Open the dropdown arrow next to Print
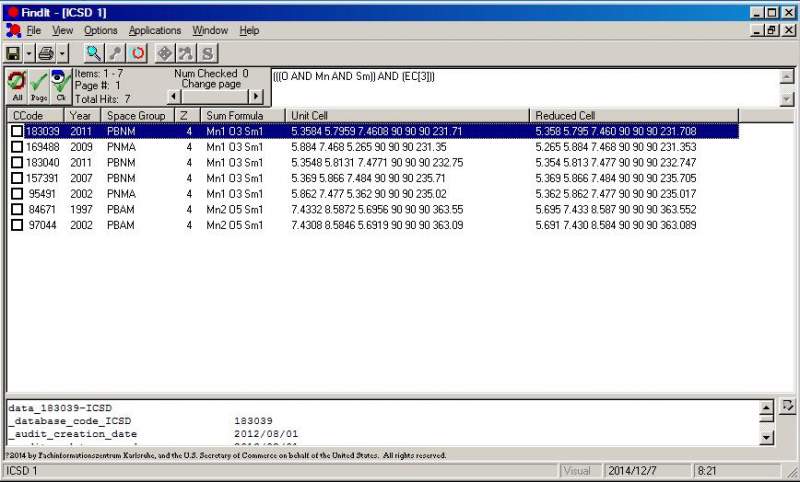This screenshot has width=800, height=482. pyautogui.click(x=62, y=53)
